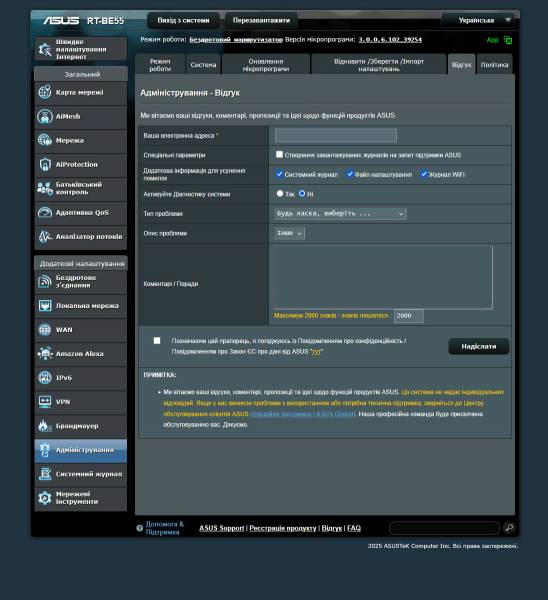
Task: Open the restore/save/import settings tab
Action: pos(379,65)
